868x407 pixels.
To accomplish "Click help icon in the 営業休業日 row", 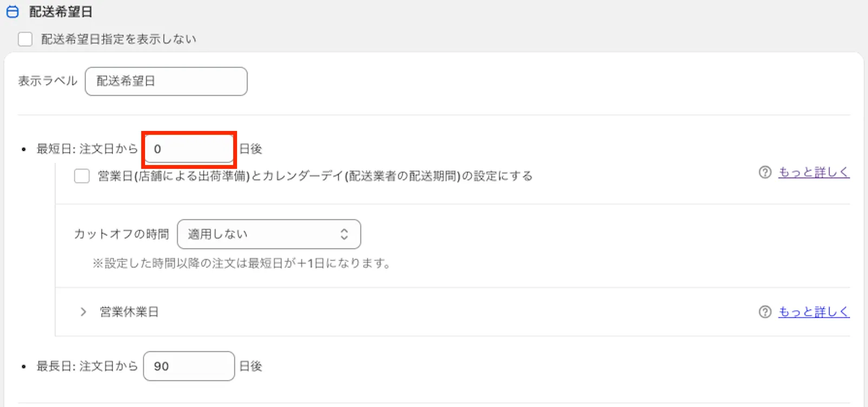I will (765, 312).
